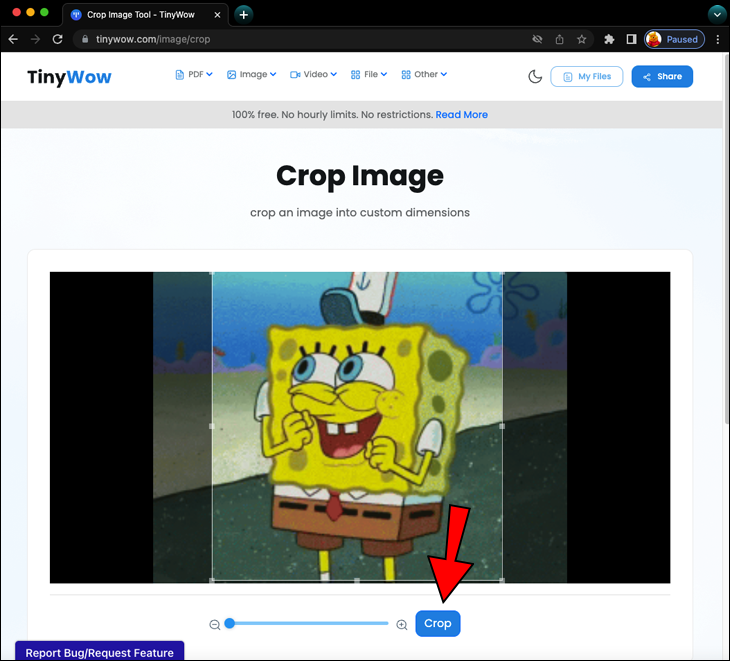The width and height of the screenshot is (730, 661).
Task: Close the Crop Image Tool tab
Action: pos(217,15)
